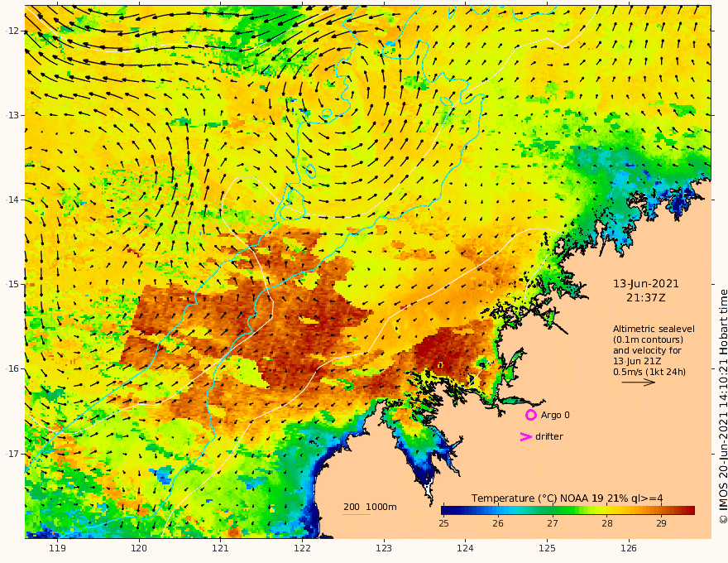Screen dimensions: 728x563
Task: Click the colorbar tick label 27
Action: (552, 523)
